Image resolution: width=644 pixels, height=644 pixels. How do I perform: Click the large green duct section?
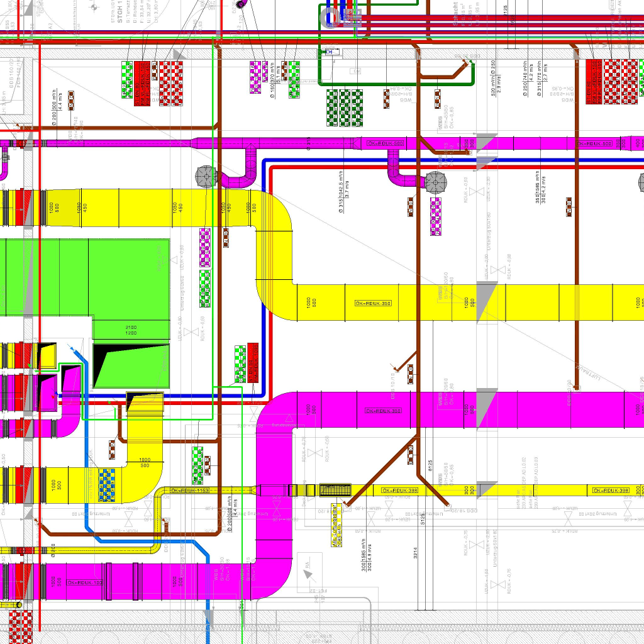click(x=85, y=277)
